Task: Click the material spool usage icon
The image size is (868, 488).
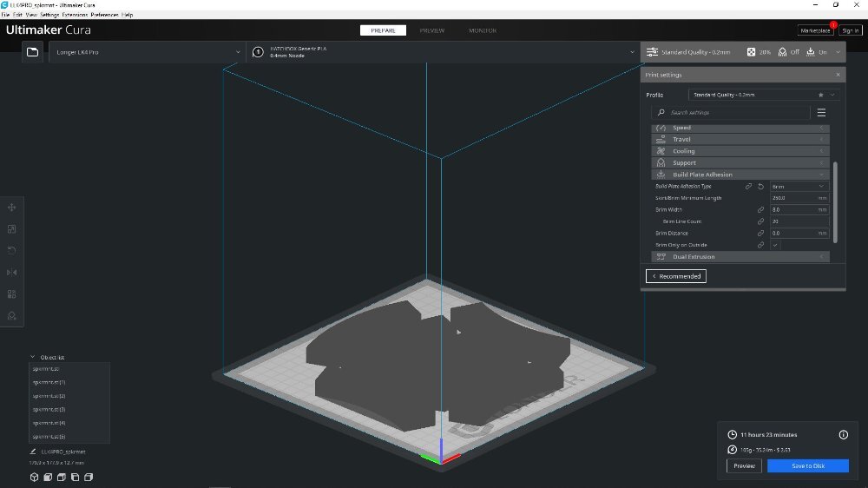Action: coord(732,450)
